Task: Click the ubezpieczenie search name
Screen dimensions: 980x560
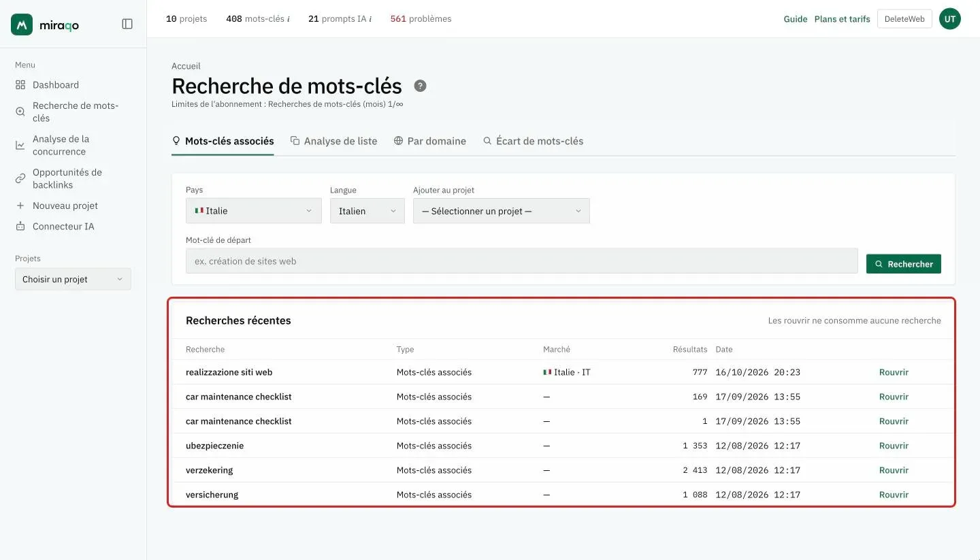Action: [x=214, y=446]
